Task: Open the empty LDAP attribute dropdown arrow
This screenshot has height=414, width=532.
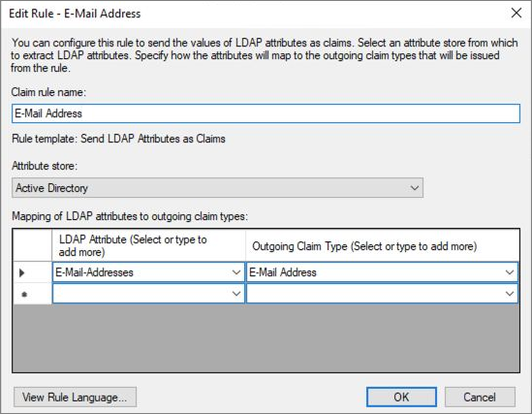Action: [x=236, y=294]
